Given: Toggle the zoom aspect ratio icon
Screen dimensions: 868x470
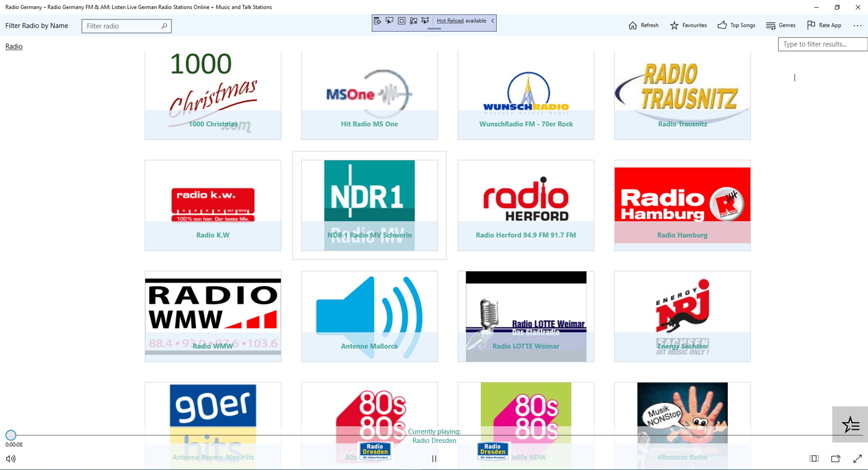Looking at the screenshot, I should pyautogui.click(x=814, y=459).
